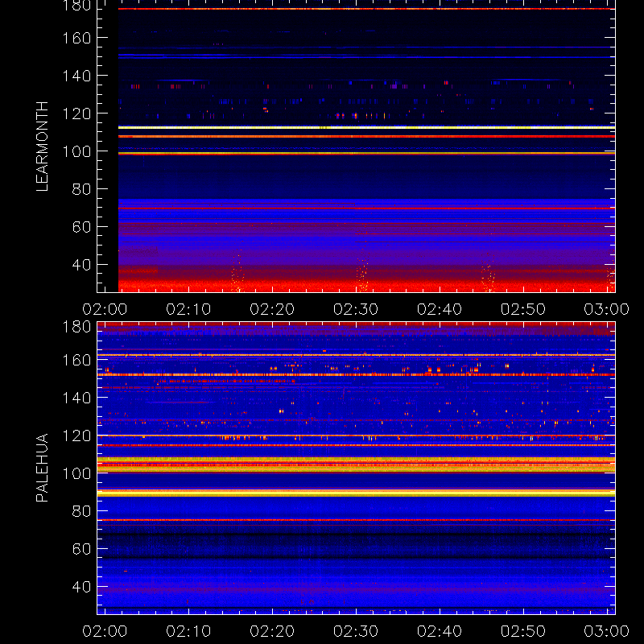Select 02:50 time label under Palehua plot

[524, 631]
